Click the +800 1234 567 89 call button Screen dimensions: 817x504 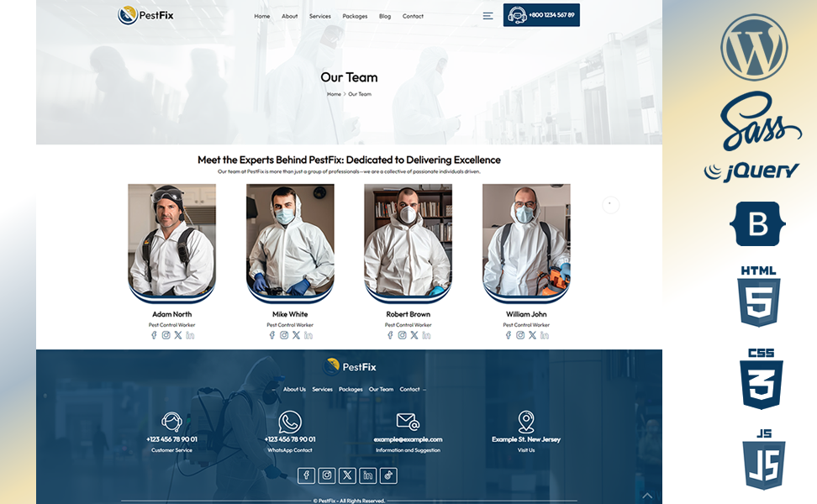(541, 15)
